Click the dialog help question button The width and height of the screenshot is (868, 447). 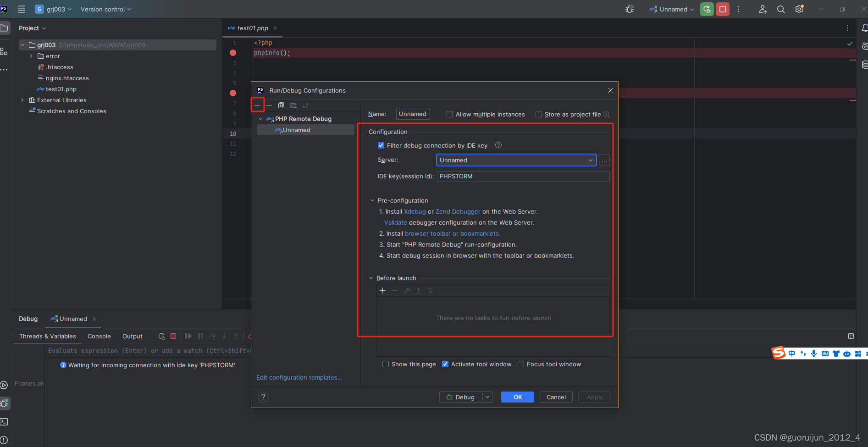263,397
